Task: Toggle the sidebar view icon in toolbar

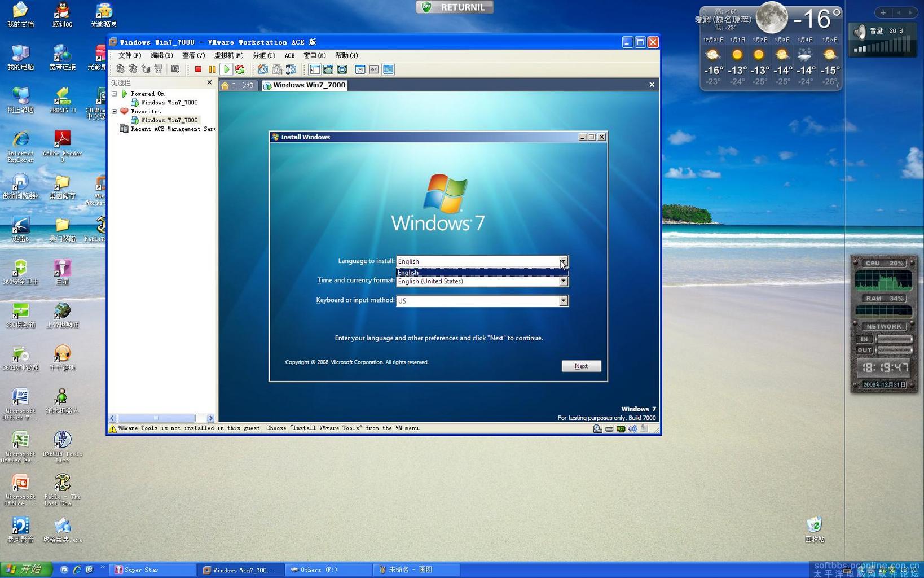Action: [x=315, y=69]
